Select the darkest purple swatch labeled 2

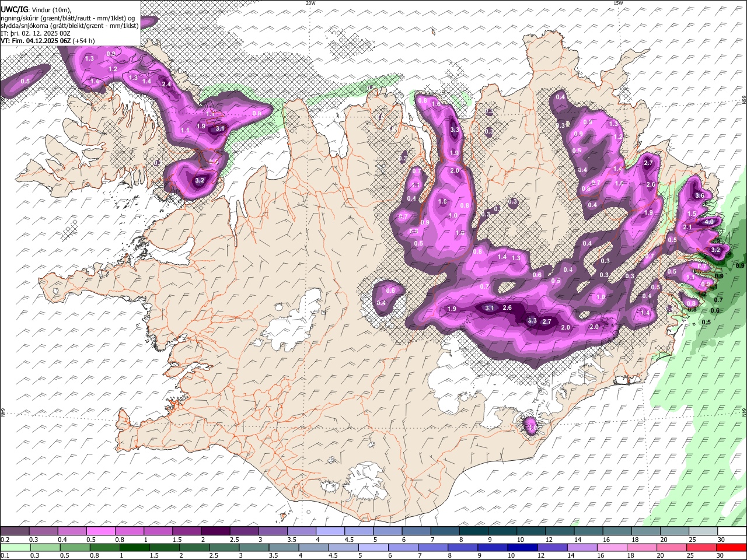click(x=215, y=531)
